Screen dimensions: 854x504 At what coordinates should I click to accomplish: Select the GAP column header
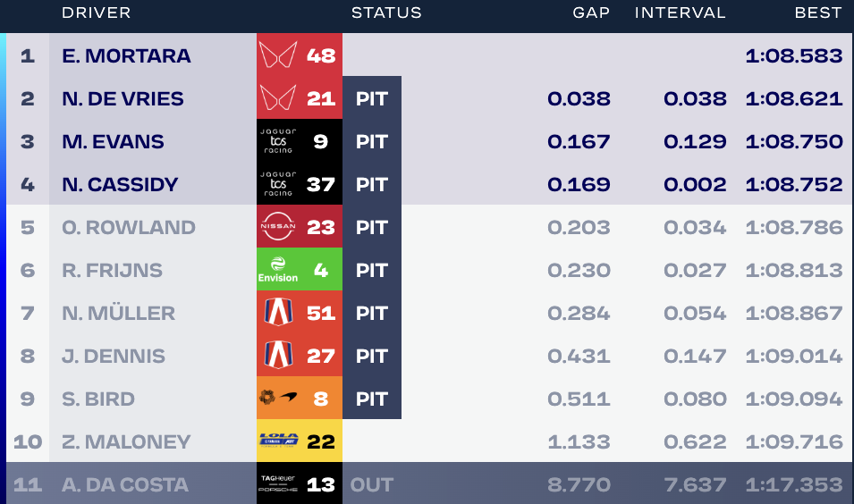coord(591,13)
